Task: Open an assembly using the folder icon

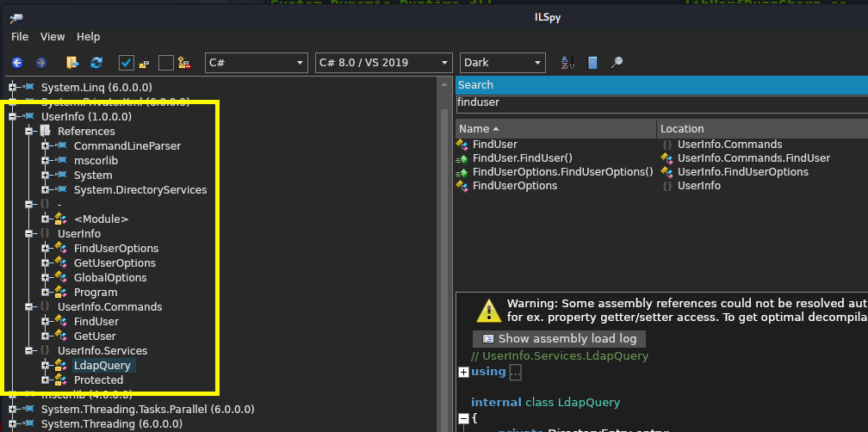Action: tap(72, 63)
